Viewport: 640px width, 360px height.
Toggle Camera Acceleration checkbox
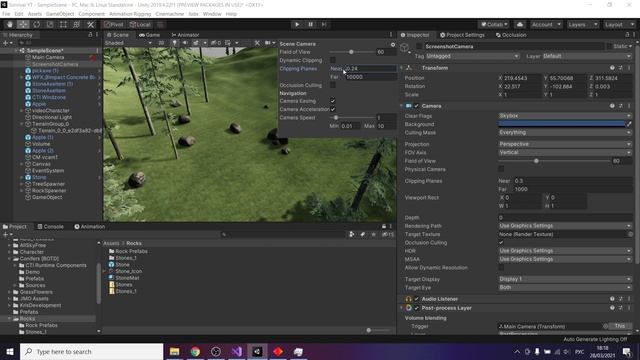pos(333,109)
